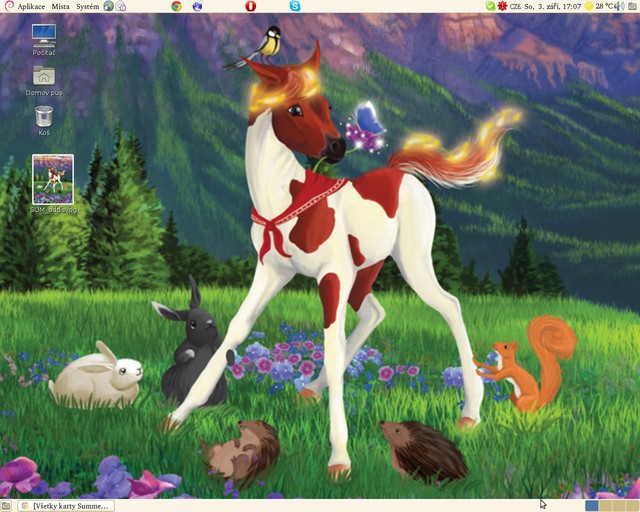This screenshot has width=640, height=512.
Task: Launch Opera browser from the top panel
Action: coord(251,6)
